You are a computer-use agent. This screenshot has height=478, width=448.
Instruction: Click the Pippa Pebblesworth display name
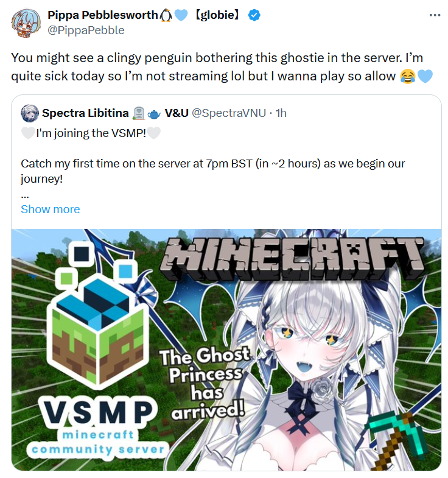(x=103, y=15)
